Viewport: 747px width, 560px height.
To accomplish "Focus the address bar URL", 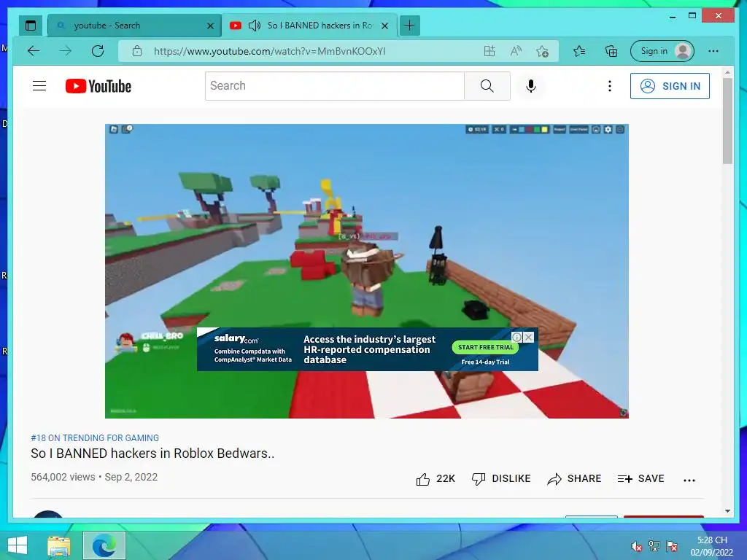I will click(x=270, y=51).
